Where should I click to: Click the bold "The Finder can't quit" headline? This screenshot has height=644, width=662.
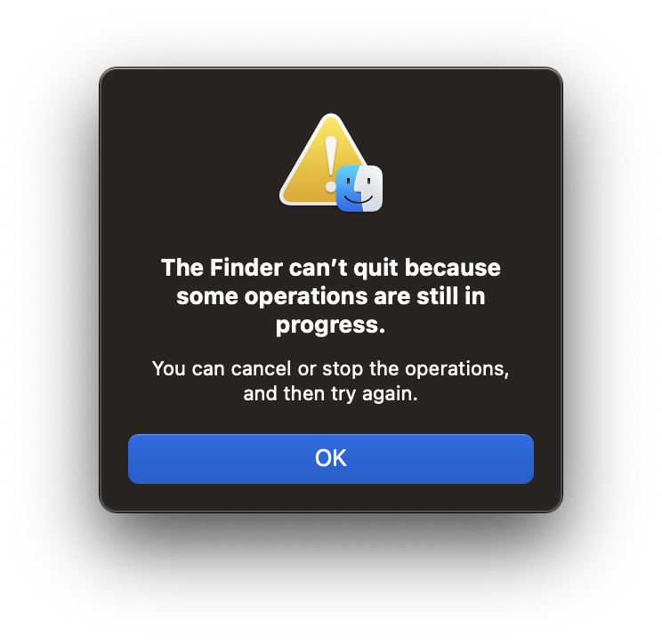coord(331,296)
